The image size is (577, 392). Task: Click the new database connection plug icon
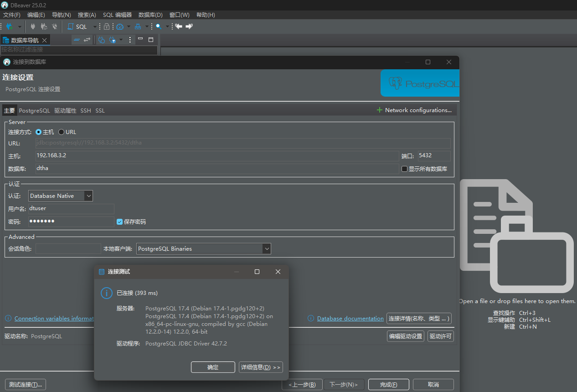(x=9, y=26)
